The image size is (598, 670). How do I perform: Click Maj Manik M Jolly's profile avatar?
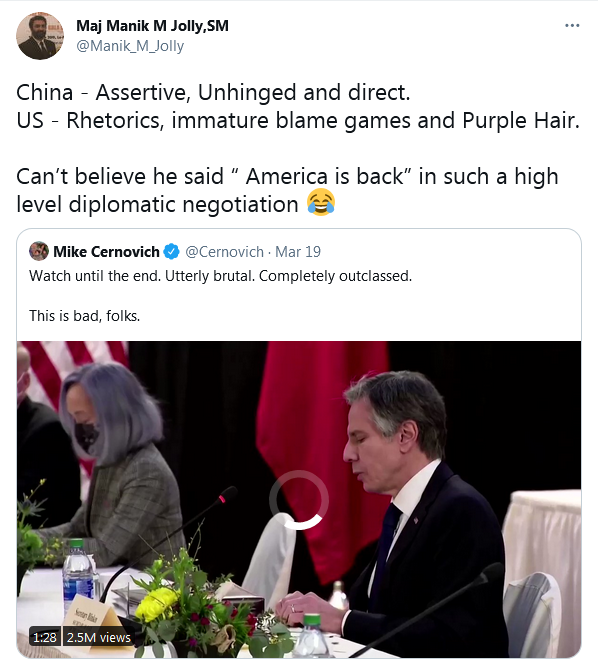[40, 35]
